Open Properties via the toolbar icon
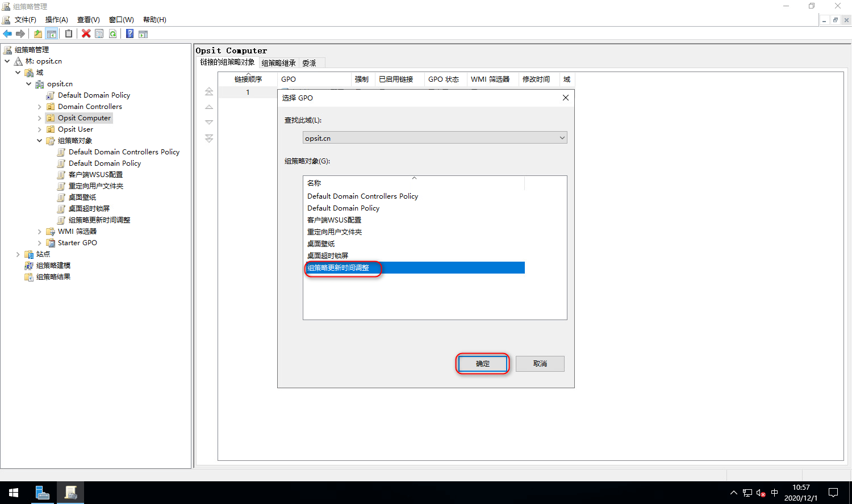852x504 pixels. pos(99,34)
